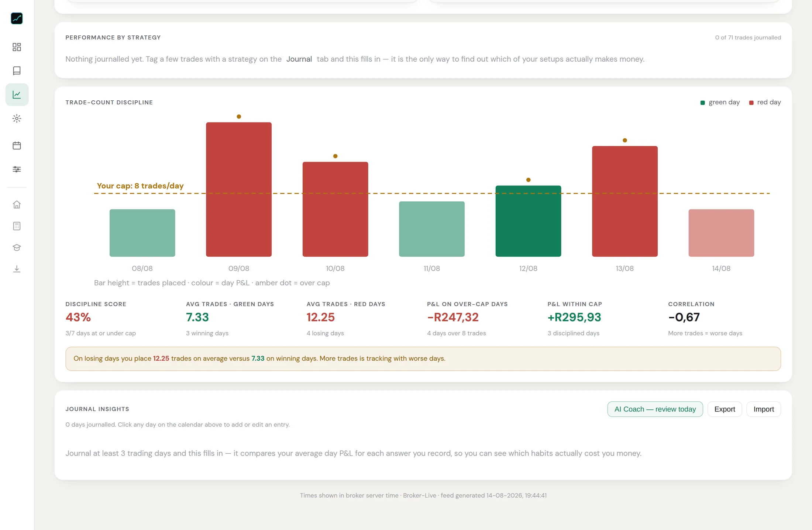Open the calculator icon in sidebar
The image size is (812, 530).
17,226
